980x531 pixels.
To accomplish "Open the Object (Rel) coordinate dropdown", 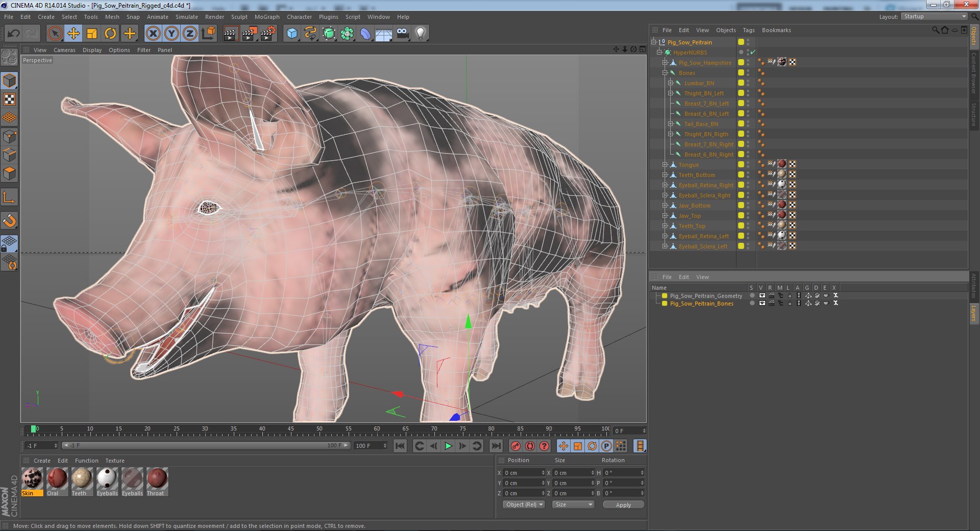I will 524,504.
